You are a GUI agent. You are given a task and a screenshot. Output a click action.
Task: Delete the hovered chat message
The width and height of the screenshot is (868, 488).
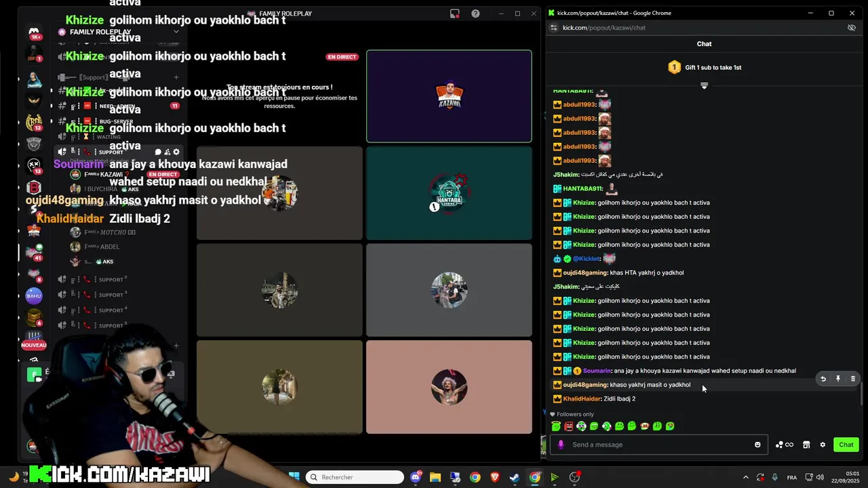[853, 379]
